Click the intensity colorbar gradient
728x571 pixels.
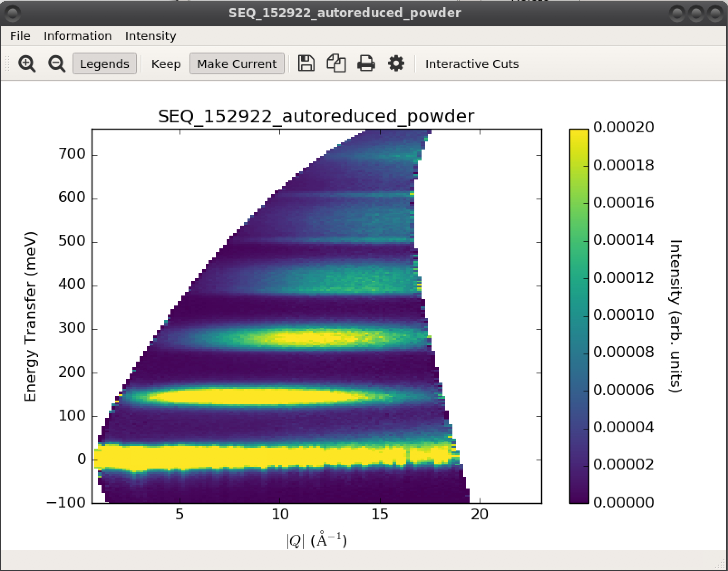tap(579, 316)
